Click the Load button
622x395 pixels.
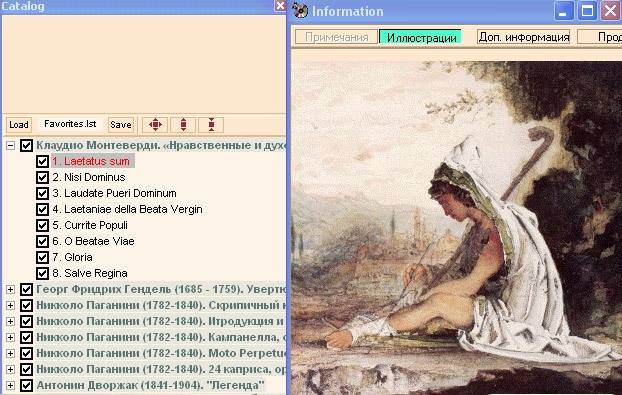click(x=19, y=125)
